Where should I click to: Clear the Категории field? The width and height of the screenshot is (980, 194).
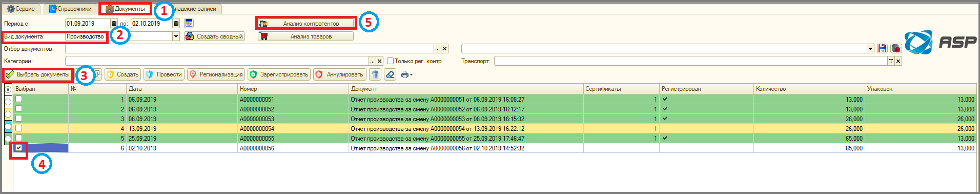379,61
